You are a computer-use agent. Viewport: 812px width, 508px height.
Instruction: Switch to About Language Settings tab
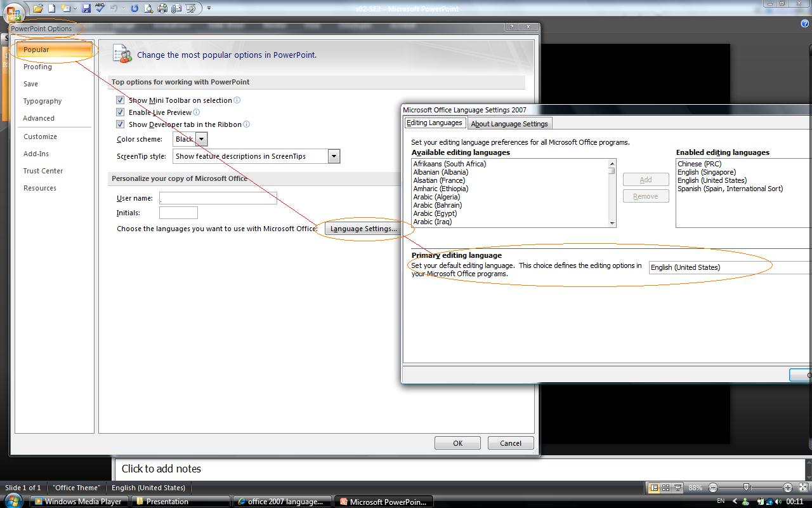[x=509, y=124]
